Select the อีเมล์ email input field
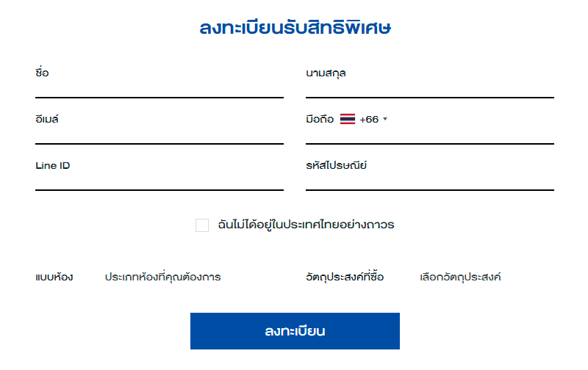The image size is (588, 370). (x=159, y=134)
